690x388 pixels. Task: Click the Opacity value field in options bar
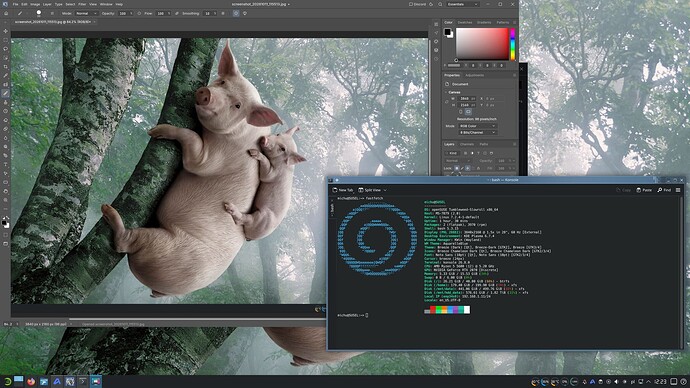click(x=123, y=13)
